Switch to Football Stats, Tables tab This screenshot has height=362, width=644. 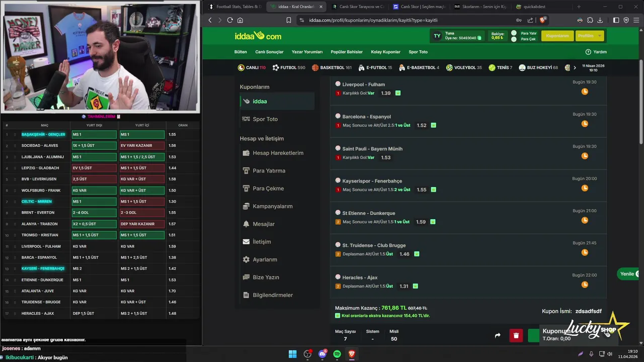[234, 7]
